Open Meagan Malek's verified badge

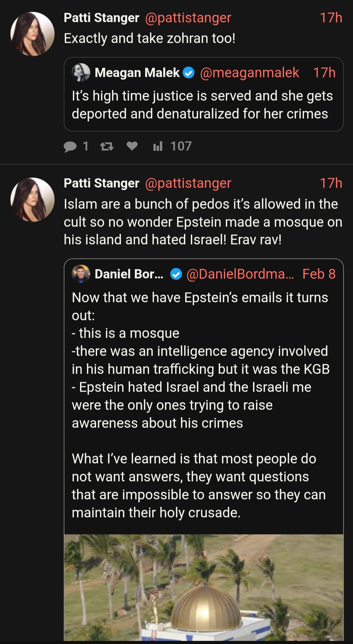pos(189,73)
